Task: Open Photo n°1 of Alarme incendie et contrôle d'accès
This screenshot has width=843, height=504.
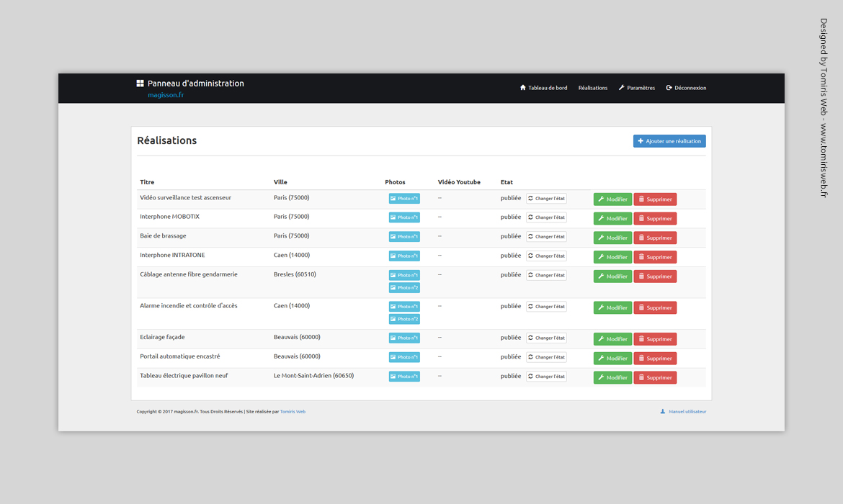Action: point(404,306)
